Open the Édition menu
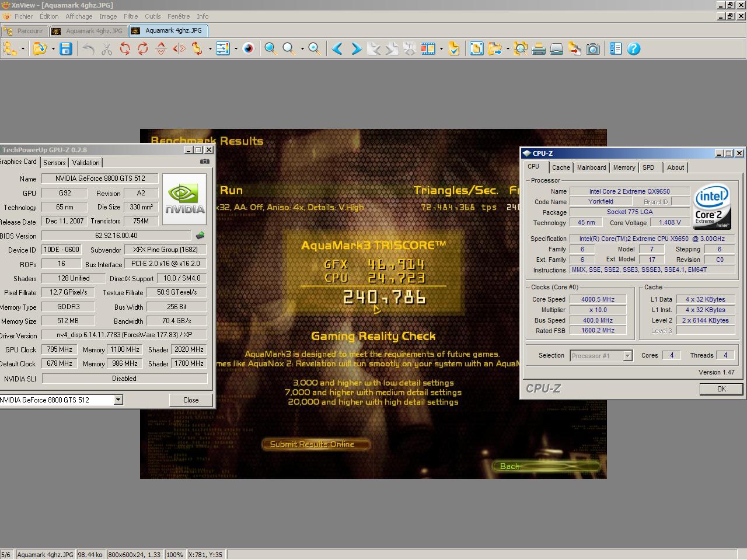Image resolution: width=747 pixels, height=560 pixels. tap(49, 16)
